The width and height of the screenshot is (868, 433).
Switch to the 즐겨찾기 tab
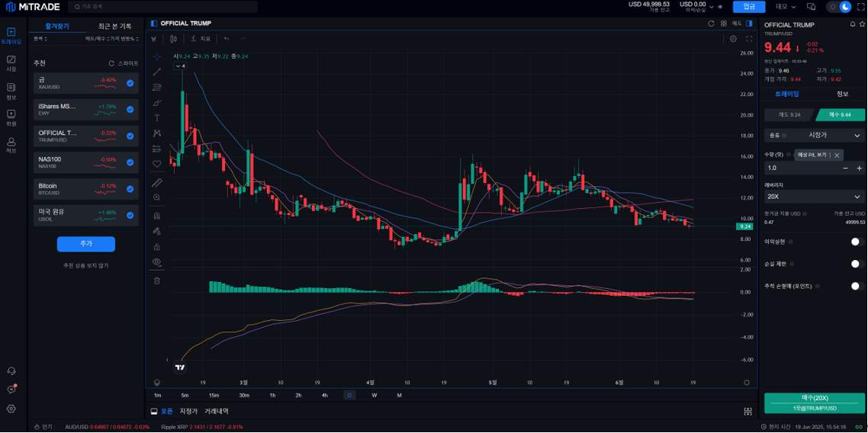coord(56,26)
